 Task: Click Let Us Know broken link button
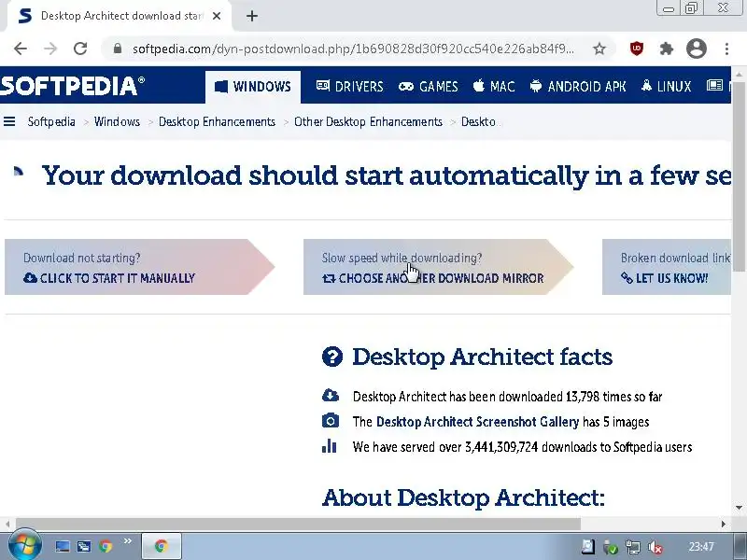(x=667, y=267)
